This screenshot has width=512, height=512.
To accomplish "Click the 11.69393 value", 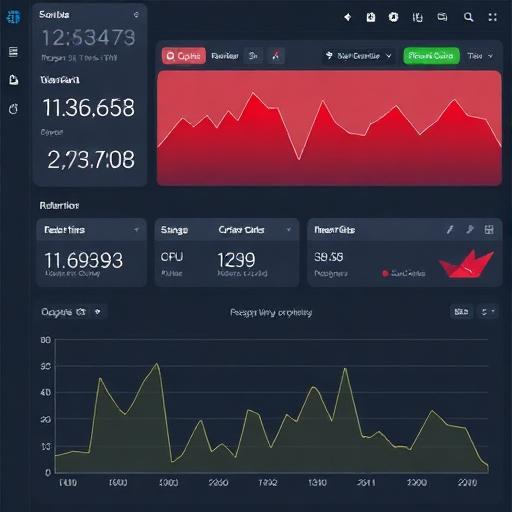I will [84, 260].
